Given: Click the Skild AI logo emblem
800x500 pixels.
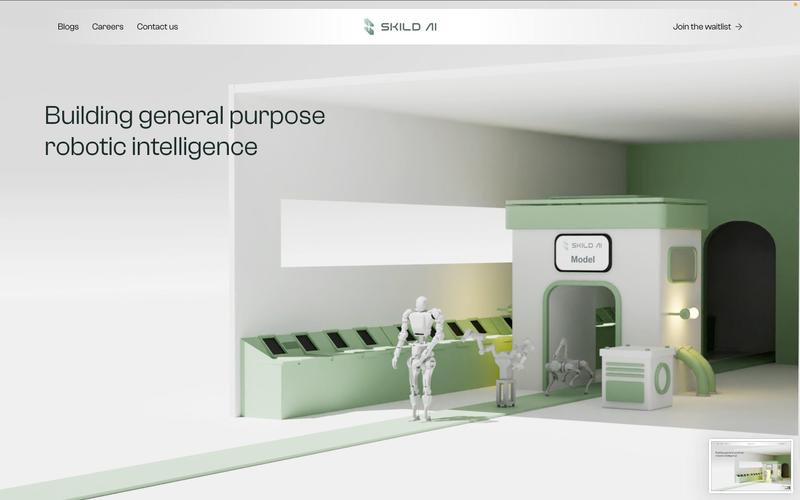Looking at the screenshot, I should (369, 27).
